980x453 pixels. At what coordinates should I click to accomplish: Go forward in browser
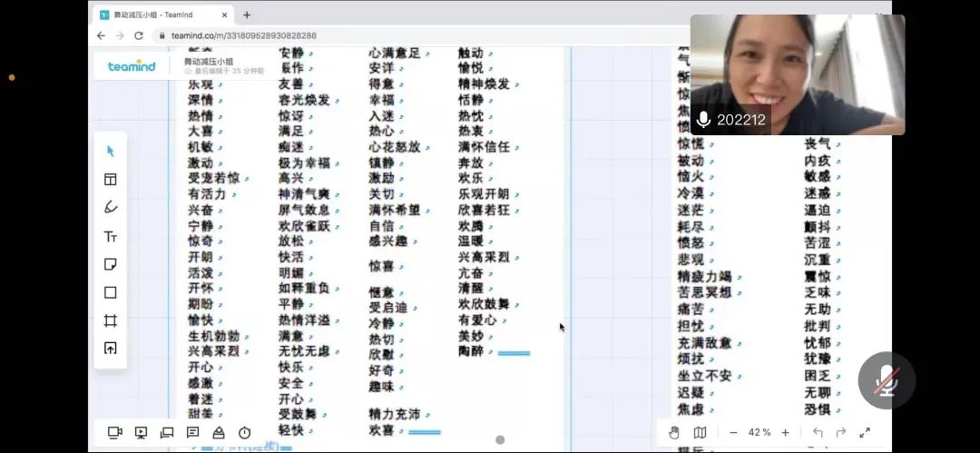click(120, 35)
